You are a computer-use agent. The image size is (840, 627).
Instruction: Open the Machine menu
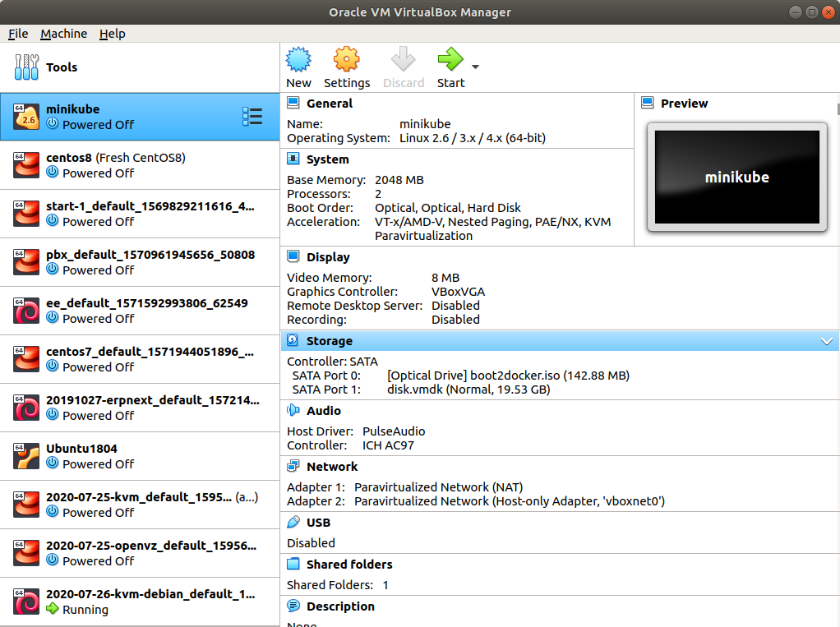pos(63,34)
